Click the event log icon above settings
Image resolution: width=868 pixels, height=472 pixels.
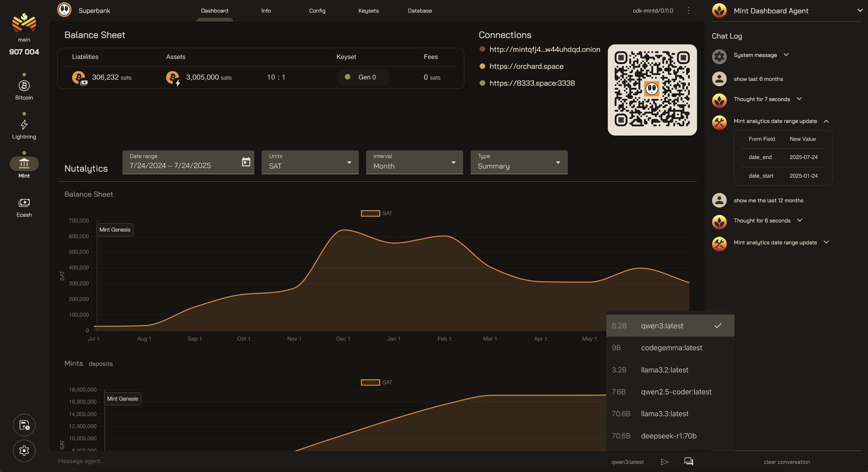point(24,425)
